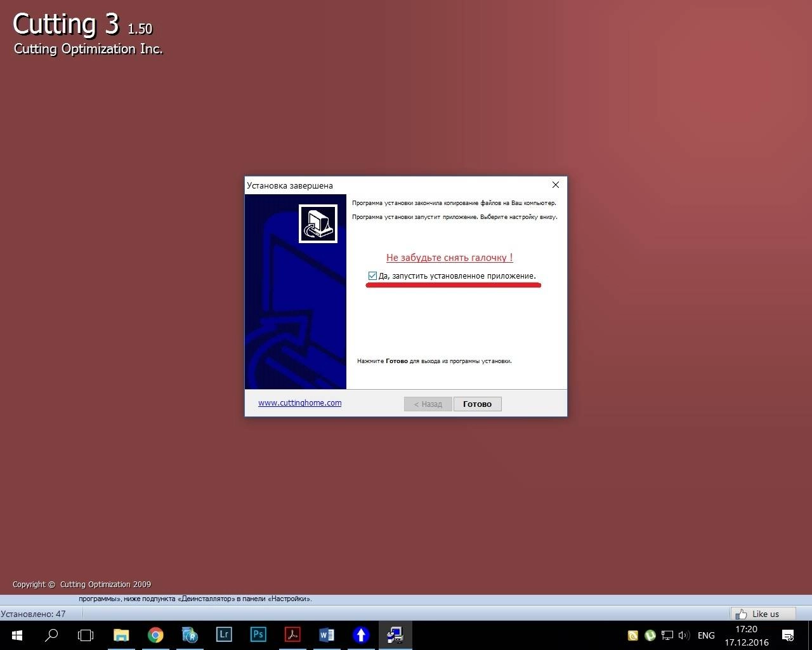Click 'Copyright © Cutting Optimization 2009' text

(x=82, y=584)
